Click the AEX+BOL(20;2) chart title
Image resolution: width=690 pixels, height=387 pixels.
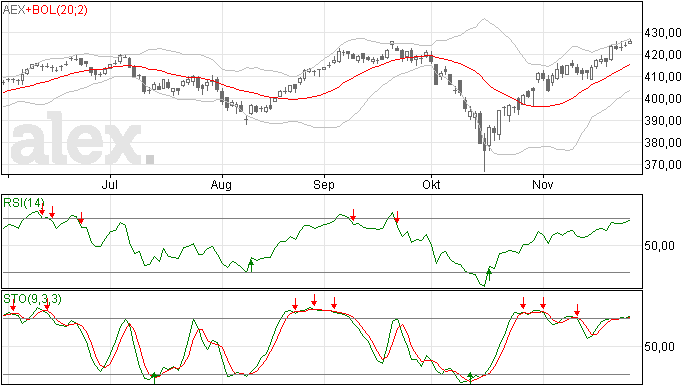45,10
